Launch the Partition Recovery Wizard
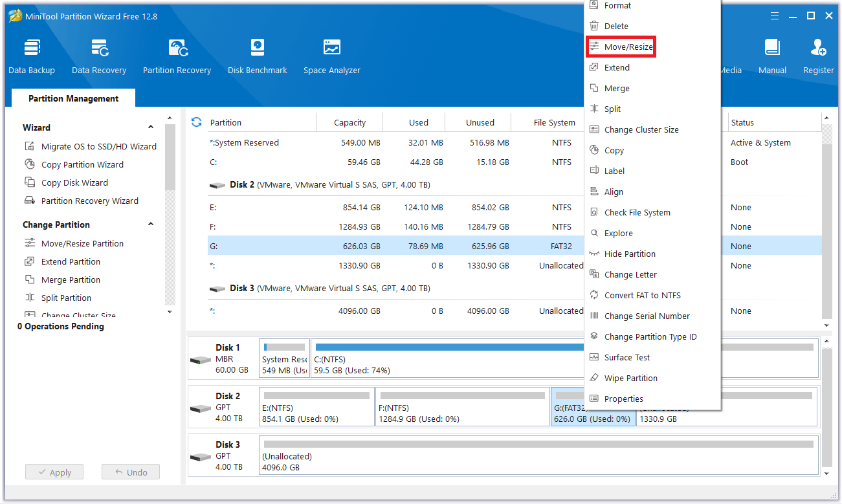Viewport: 842px width, 504px height. coord(82,201)
